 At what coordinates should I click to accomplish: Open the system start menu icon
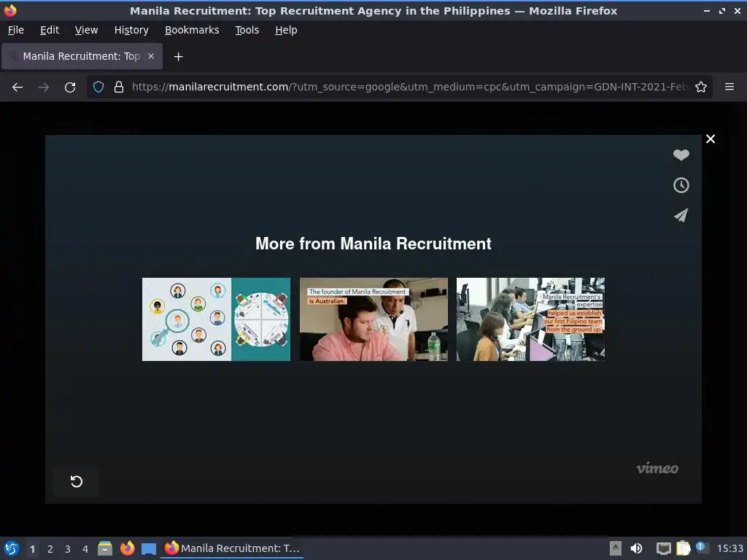[x=12, y=548]
